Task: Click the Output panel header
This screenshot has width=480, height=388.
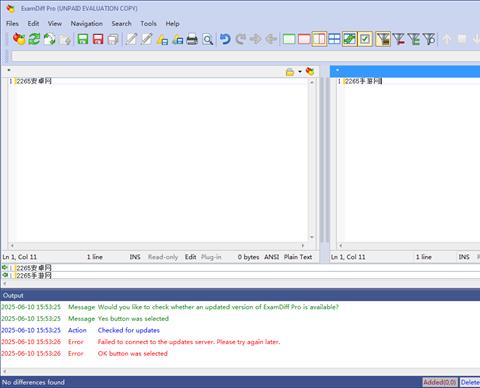Action: [x=240, y=295]
